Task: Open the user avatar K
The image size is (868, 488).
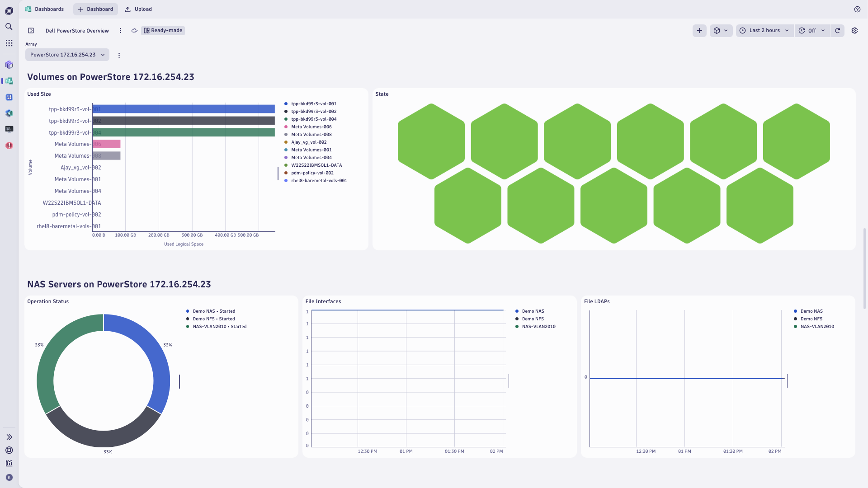Action: click(9, 478)
